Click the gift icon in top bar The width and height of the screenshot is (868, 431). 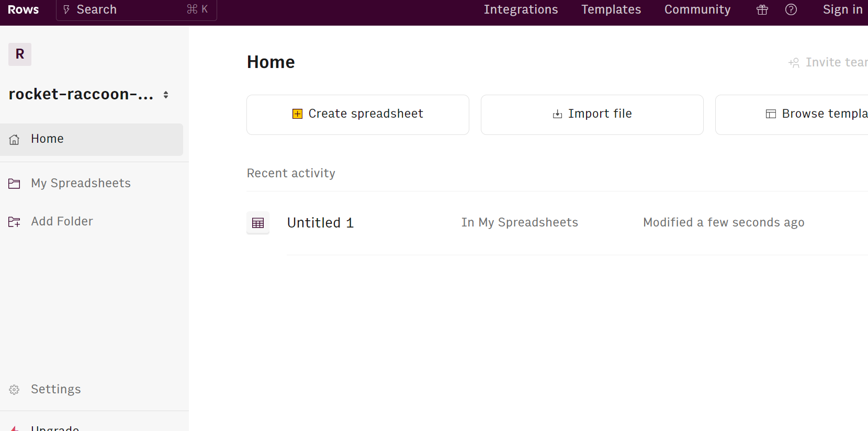click(762, 10)
